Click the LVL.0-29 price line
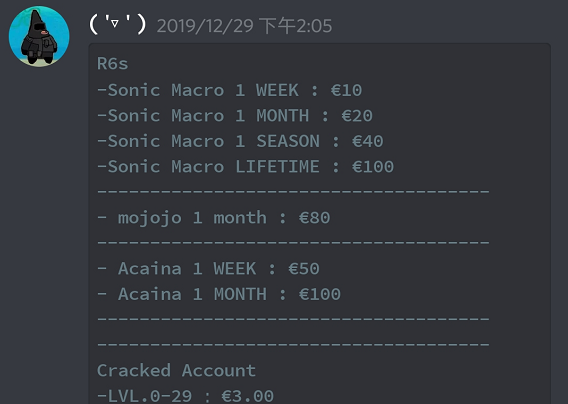The image size is (568, 404). (185, 396)
